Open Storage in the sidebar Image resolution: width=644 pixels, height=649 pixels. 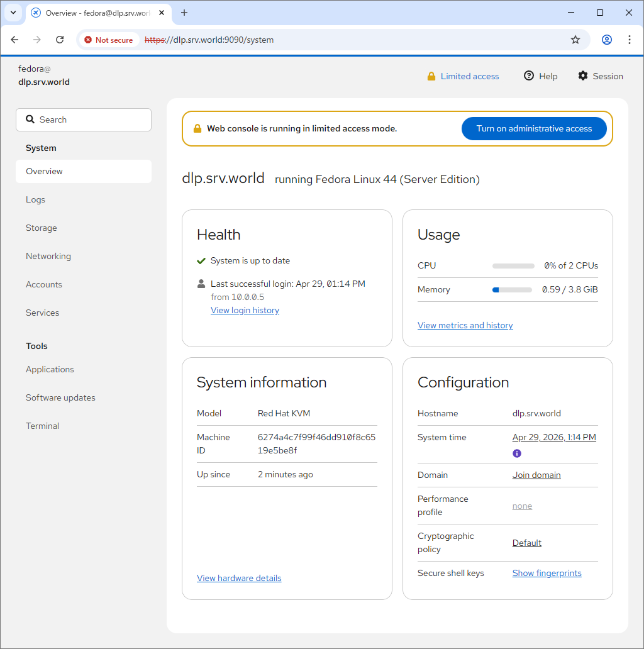click(84, 228)
